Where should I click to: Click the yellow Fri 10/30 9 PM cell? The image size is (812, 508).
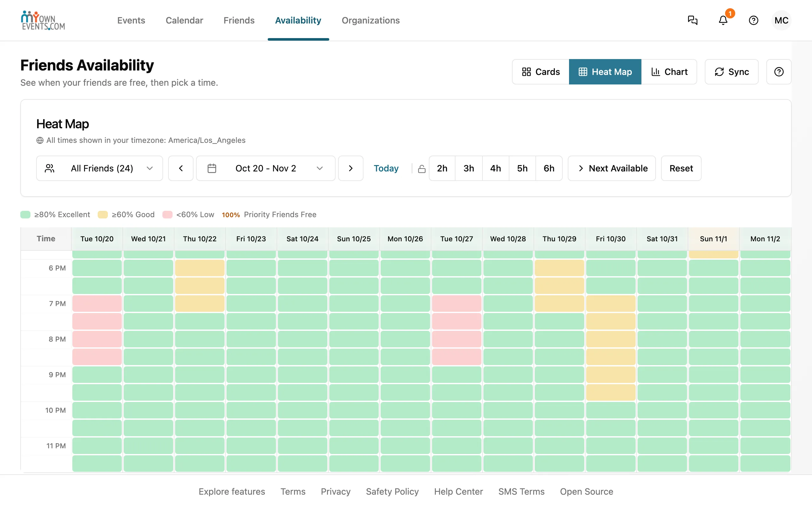point(611,375)
